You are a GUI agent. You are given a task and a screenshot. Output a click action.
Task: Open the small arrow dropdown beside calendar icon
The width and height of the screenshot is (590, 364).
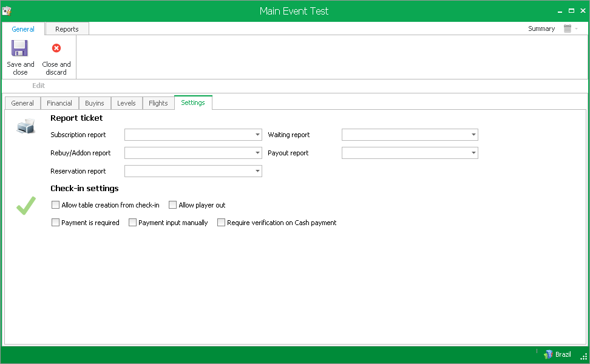click(577, 29)
